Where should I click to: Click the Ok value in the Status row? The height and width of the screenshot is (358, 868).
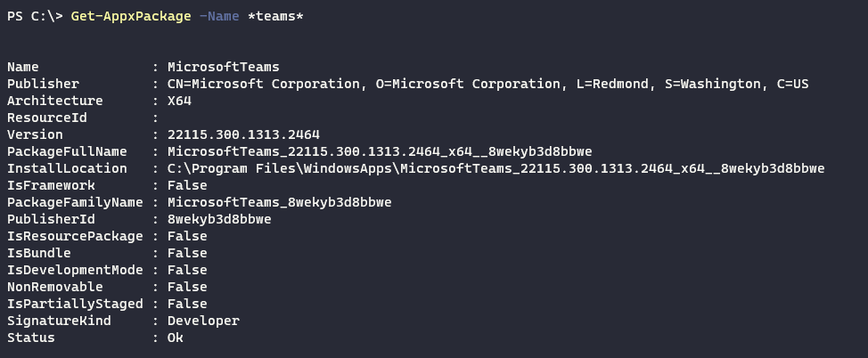(x=176, y=338)
